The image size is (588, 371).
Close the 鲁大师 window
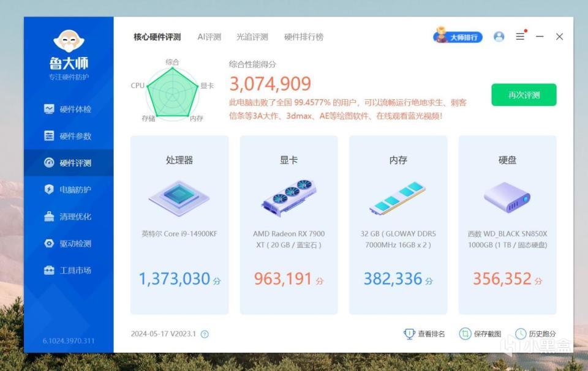(559, 36)
